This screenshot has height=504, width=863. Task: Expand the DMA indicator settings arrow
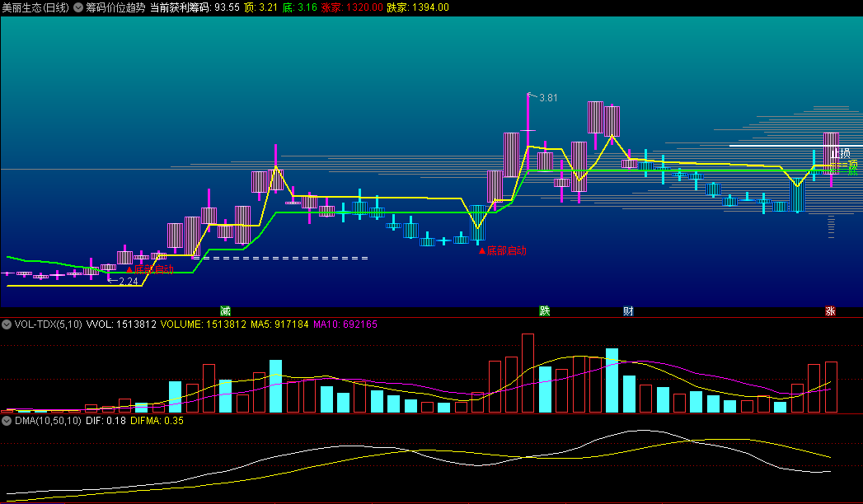pyautogui.click(x=7, y=421)
